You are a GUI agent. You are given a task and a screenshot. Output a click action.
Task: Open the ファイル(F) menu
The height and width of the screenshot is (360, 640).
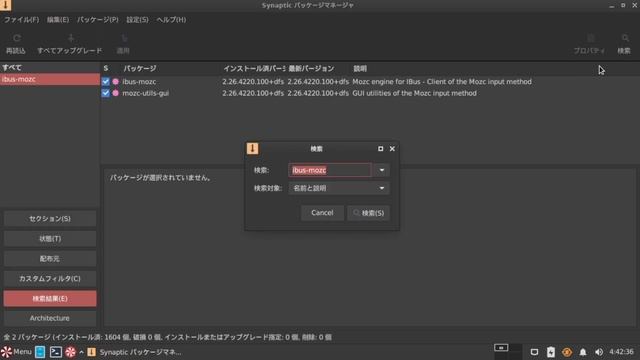[x=22, y=20]
